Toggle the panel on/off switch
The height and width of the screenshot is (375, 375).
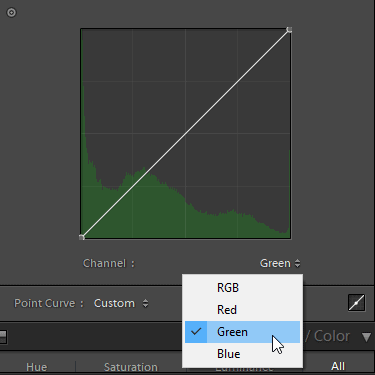[3, 337]
